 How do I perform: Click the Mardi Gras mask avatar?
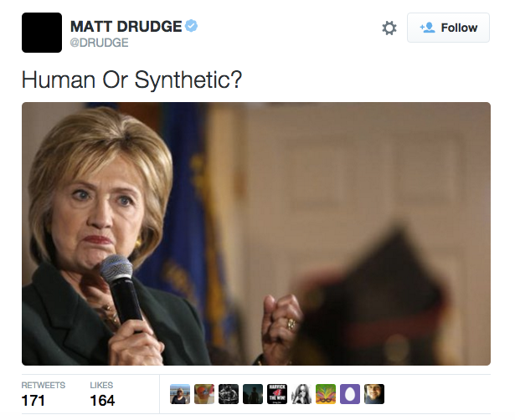tap(326, 394)
